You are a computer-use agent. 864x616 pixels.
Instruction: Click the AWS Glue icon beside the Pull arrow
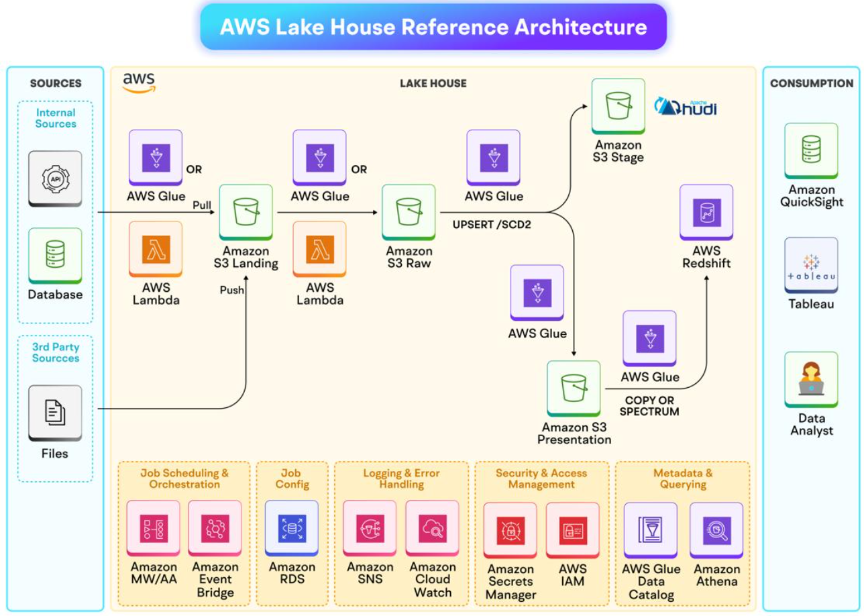[155, 157]
